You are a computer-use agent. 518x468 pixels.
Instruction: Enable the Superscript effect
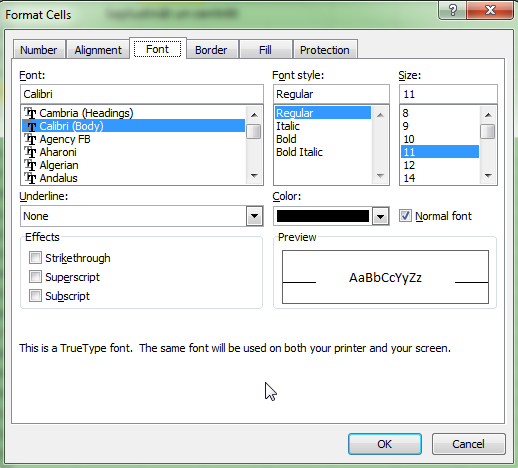35,277
